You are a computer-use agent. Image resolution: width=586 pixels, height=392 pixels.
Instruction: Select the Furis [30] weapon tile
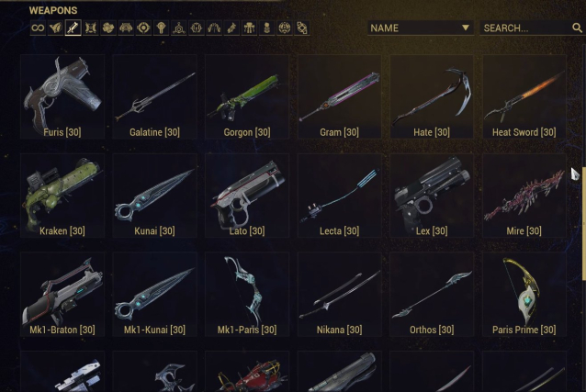tap(62, 96)
